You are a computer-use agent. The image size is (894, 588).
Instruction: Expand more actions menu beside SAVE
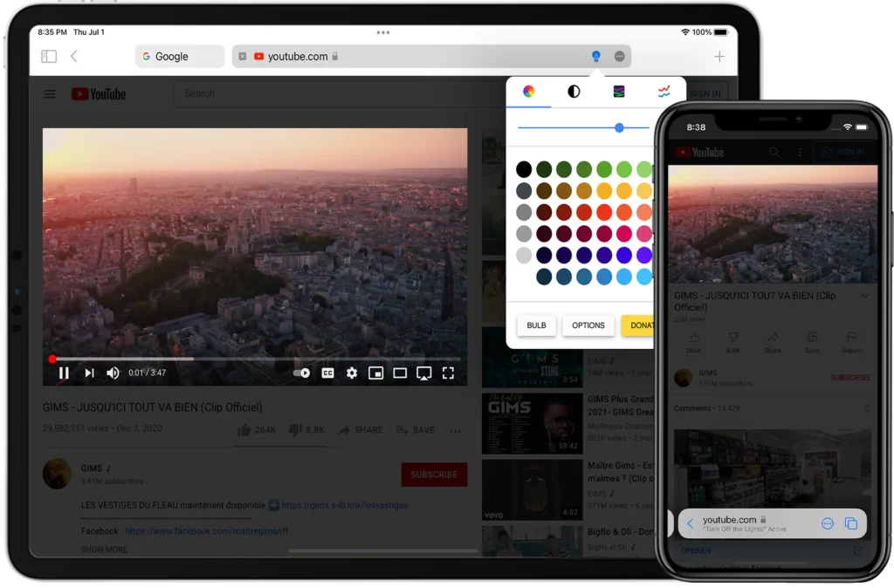[455, 430]
